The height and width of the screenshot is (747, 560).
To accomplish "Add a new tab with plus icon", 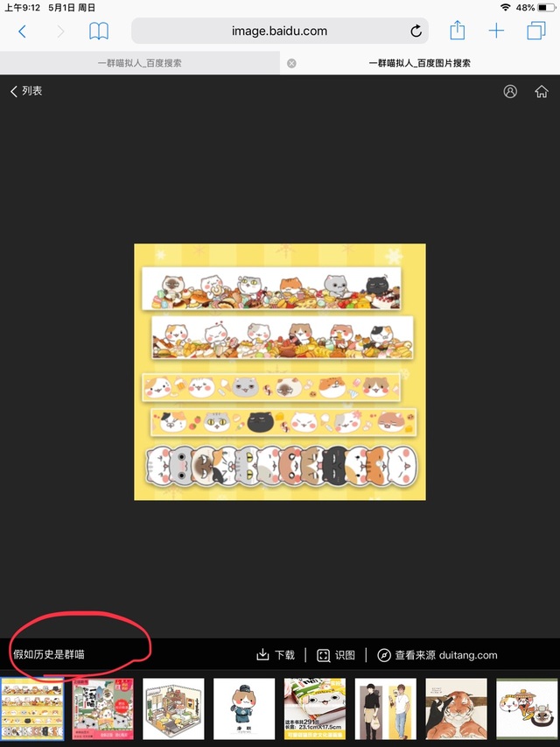I will click(496, 32).
